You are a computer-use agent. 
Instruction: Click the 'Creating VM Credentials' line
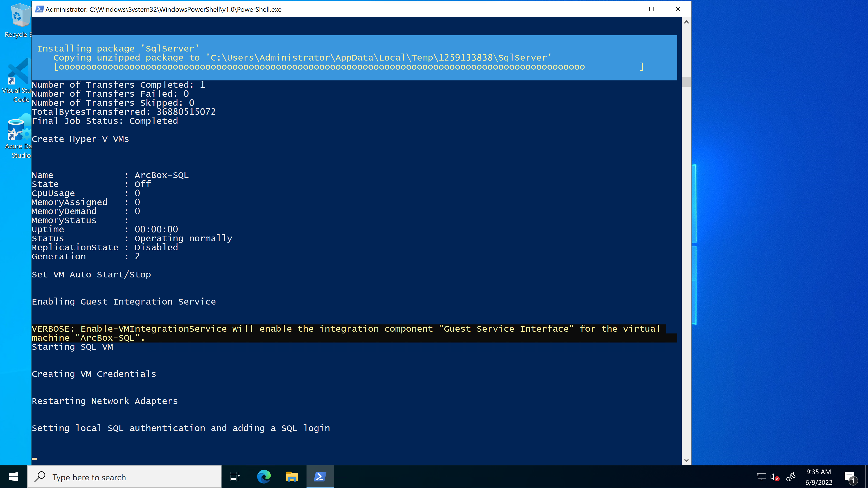(94, 374)
